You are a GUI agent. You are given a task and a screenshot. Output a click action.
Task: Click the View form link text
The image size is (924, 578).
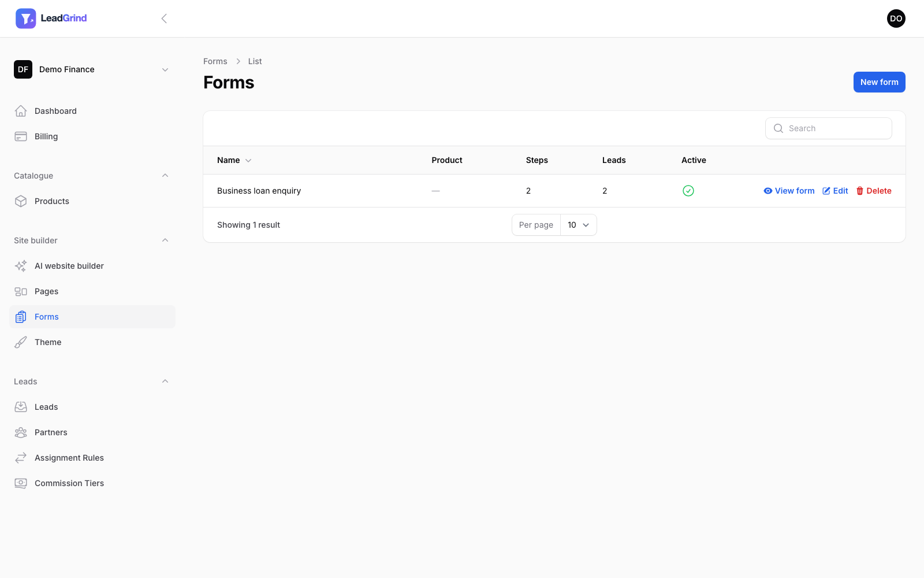[795, 191]
